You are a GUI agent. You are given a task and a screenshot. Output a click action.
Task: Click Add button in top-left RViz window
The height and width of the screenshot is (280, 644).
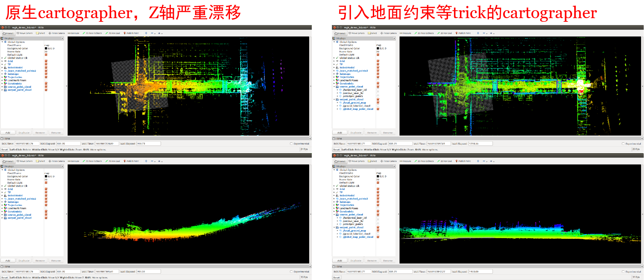8,133
